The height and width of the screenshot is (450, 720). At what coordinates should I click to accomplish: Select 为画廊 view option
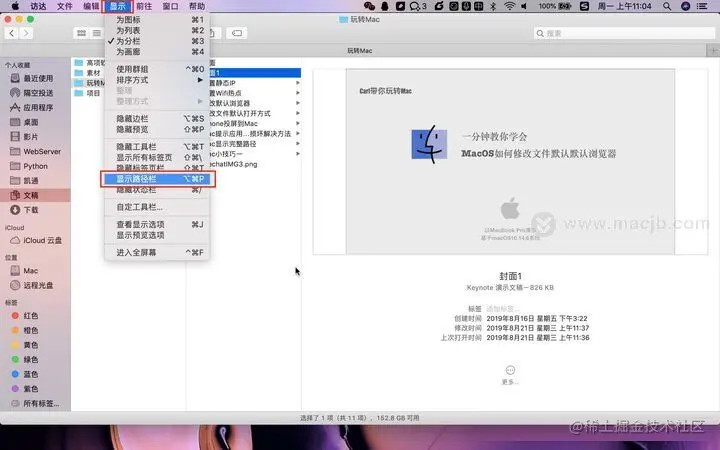click(x=157, y=52)
